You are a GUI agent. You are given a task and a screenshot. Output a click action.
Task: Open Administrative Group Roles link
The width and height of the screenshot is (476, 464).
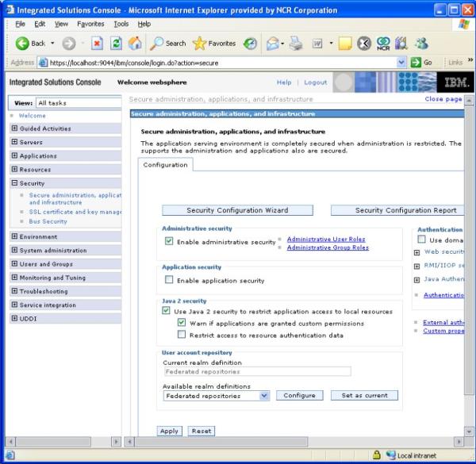[x=328, y=247]
